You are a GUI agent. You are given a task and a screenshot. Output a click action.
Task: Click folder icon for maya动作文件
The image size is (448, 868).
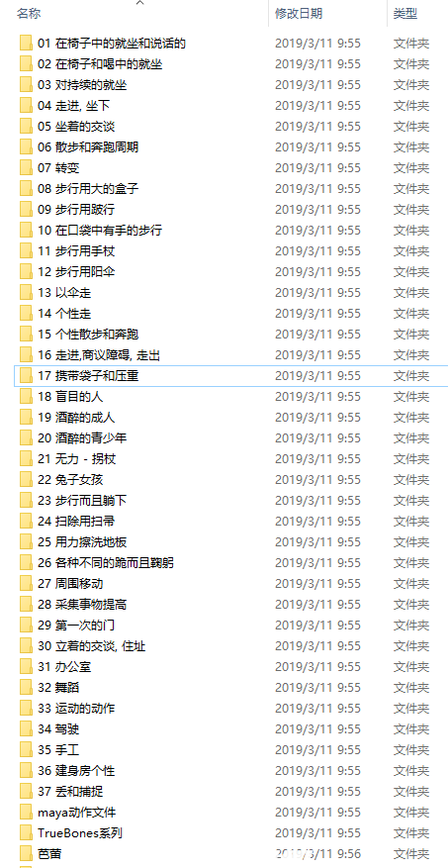[26, 813]
